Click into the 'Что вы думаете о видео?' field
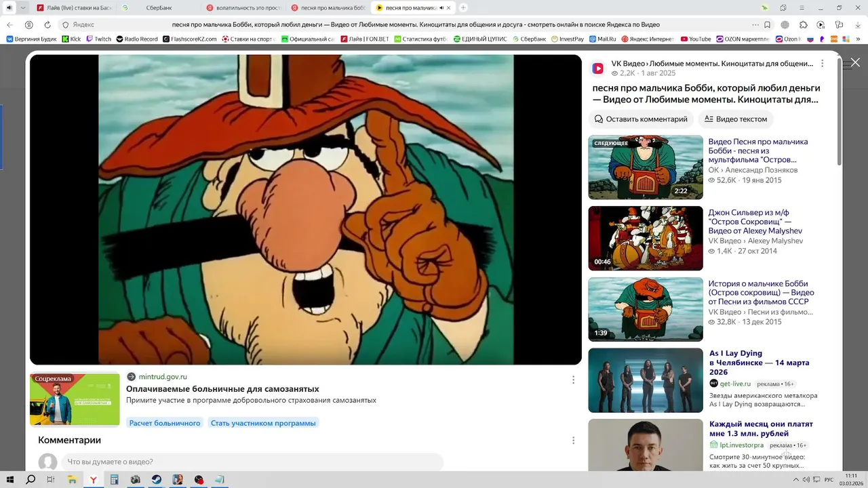The height and width of the screenshot is (488, 868). tap(252, 462)
